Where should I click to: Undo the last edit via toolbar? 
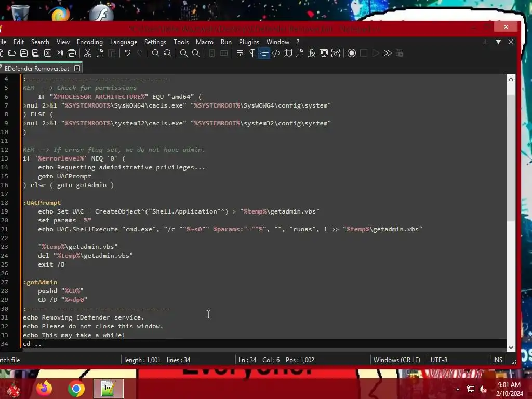[128, 54]
